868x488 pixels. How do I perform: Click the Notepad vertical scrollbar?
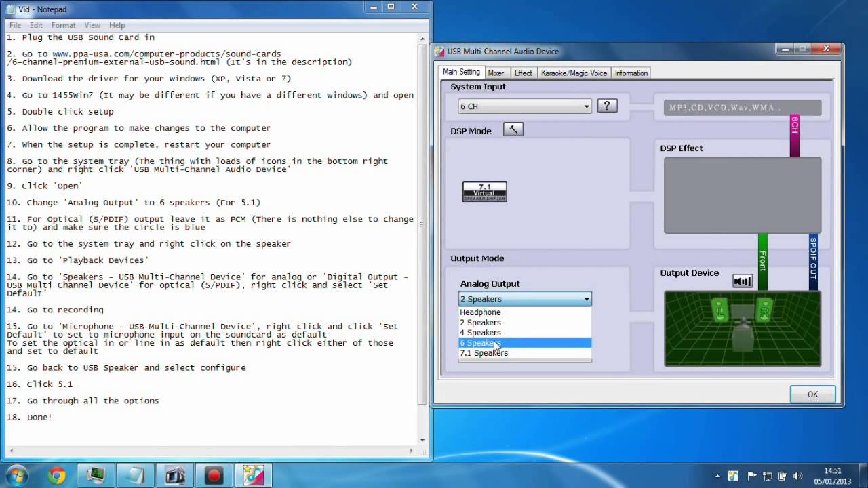422,224
